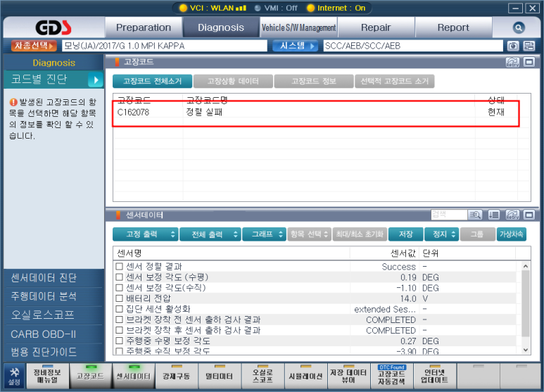The image size is (544, 392).
Task: Click the 검색 search input field
Action: [x=448, y=215]
